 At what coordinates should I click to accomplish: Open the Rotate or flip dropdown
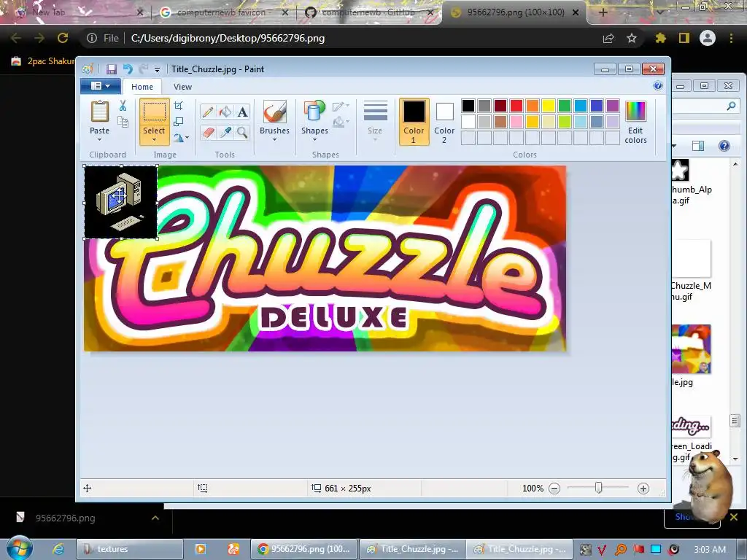click(x=181, y=138)
